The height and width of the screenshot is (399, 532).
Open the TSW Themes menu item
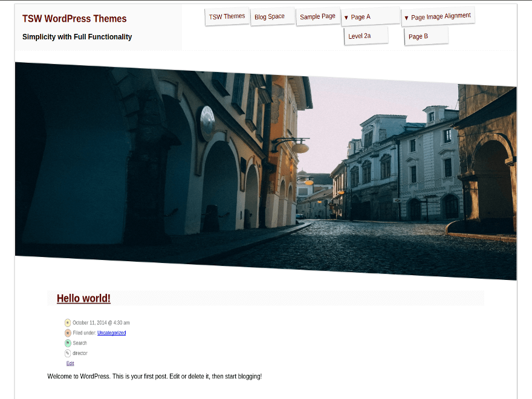click(227, 17)
